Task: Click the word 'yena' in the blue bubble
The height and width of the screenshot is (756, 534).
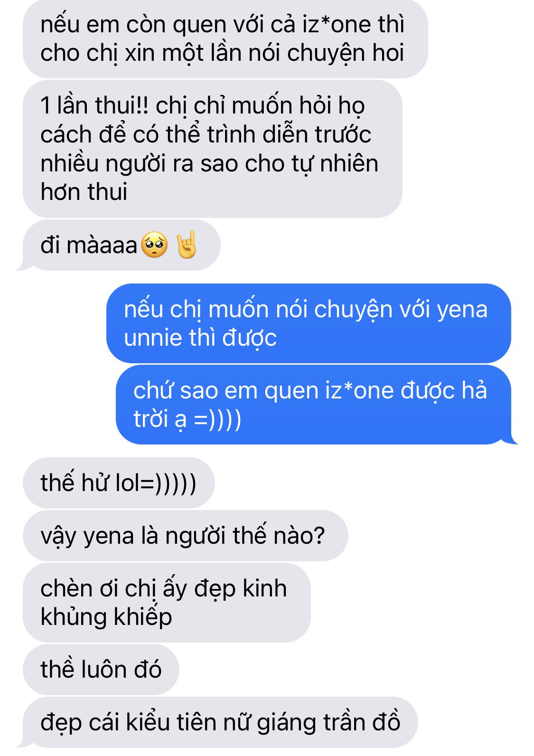Action: pos(462,311)
